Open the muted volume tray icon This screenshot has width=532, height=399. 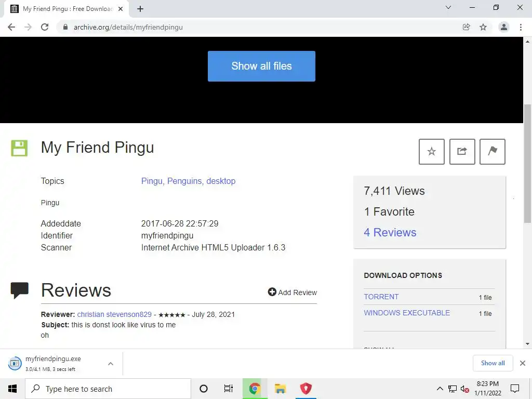click(465, 389)
